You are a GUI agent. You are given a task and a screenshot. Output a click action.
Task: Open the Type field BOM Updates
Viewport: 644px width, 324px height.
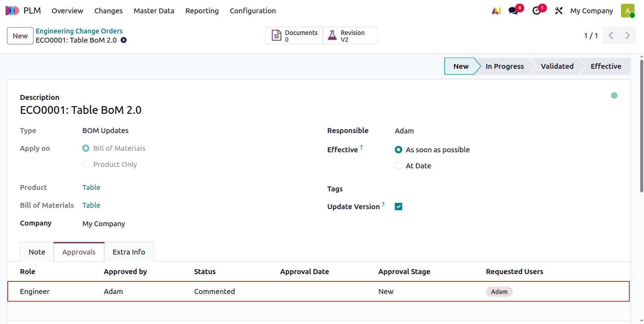pos(105,131)
